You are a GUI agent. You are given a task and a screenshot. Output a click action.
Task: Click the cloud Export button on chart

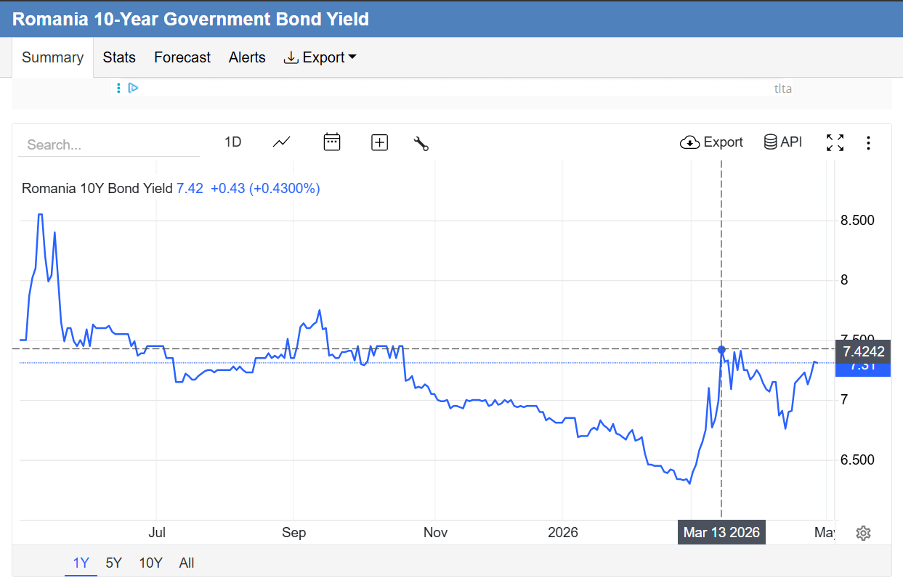coord(711,142)
